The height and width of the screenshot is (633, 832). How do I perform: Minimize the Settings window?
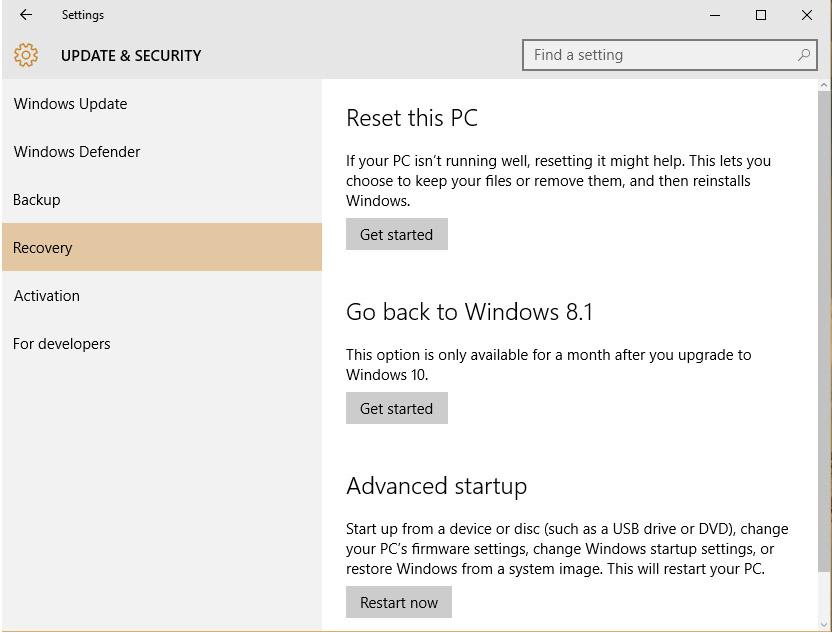tap(715, 15)
